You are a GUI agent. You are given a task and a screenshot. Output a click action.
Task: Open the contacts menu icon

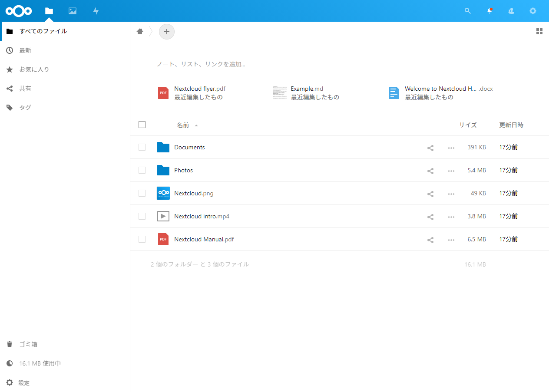tap(511, 11)
